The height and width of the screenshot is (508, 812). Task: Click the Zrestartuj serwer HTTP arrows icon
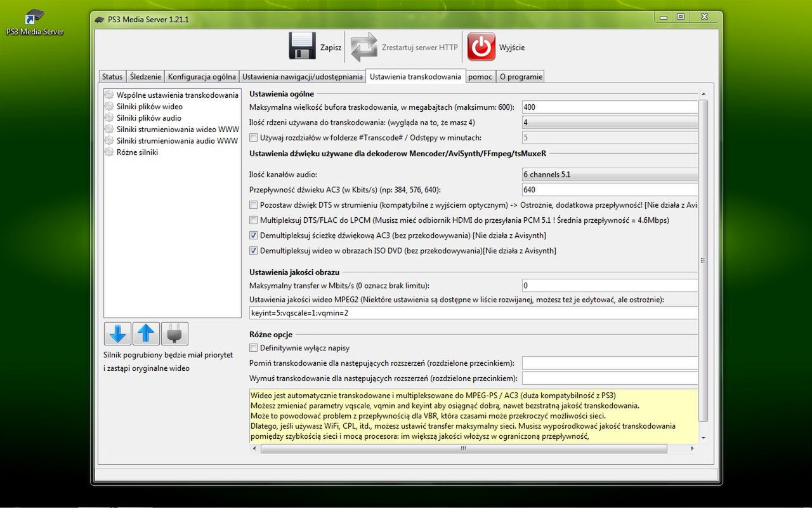pyautogui.click(x=363, y=47)
